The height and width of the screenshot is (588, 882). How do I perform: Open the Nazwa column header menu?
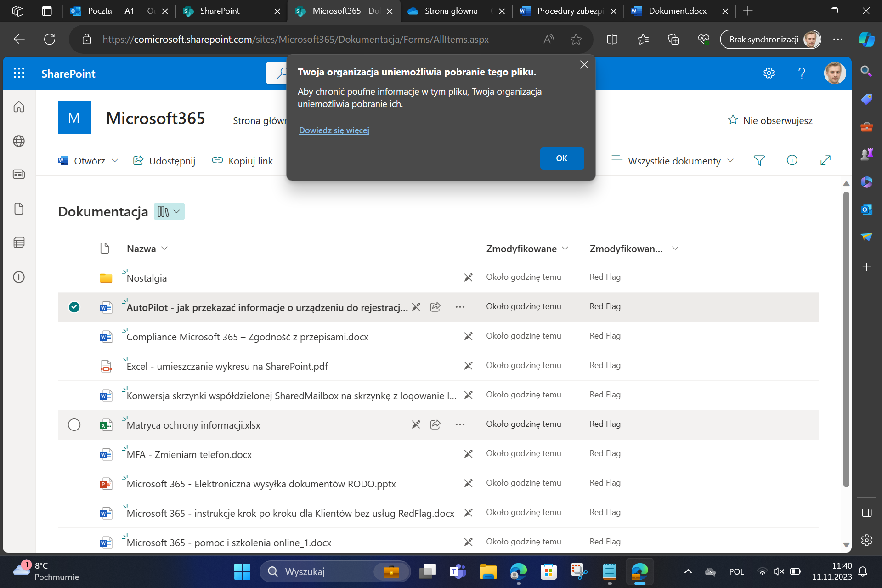147,249
